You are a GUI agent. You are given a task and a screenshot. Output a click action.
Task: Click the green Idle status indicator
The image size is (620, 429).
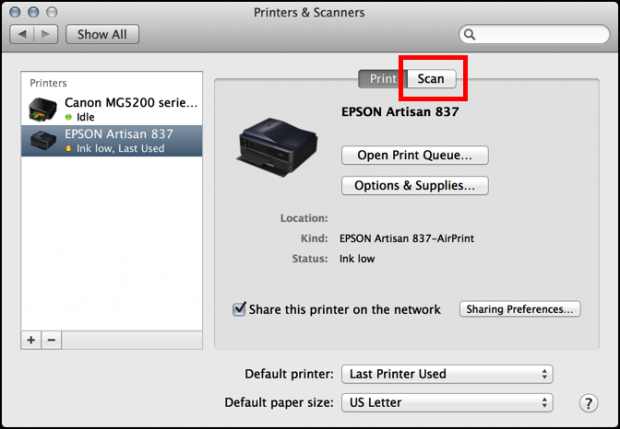coord(68,117)
